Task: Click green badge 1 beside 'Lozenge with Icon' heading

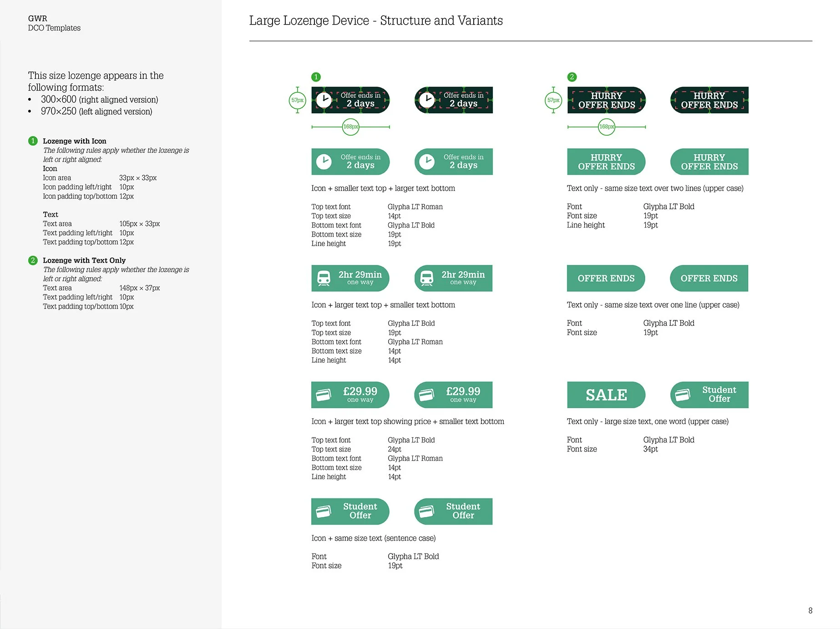Action: 33,141
